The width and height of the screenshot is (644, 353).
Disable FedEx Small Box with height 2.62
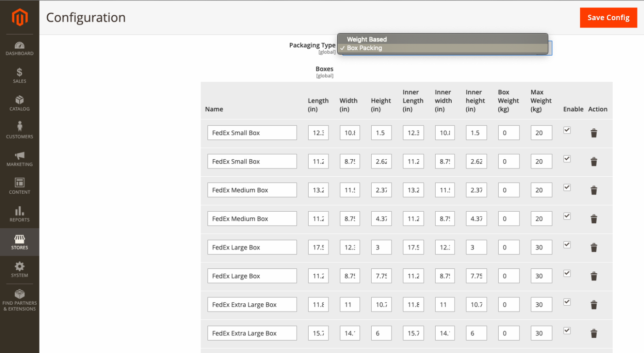click(x=567, y=159)
